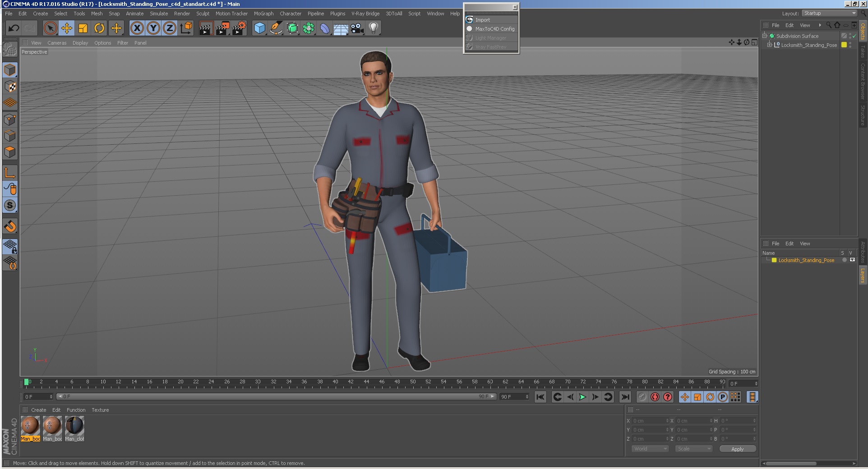Toggle Locksmith_Standing_Pose layer solo dot
868x469 pixels.
tap(844, 260)
